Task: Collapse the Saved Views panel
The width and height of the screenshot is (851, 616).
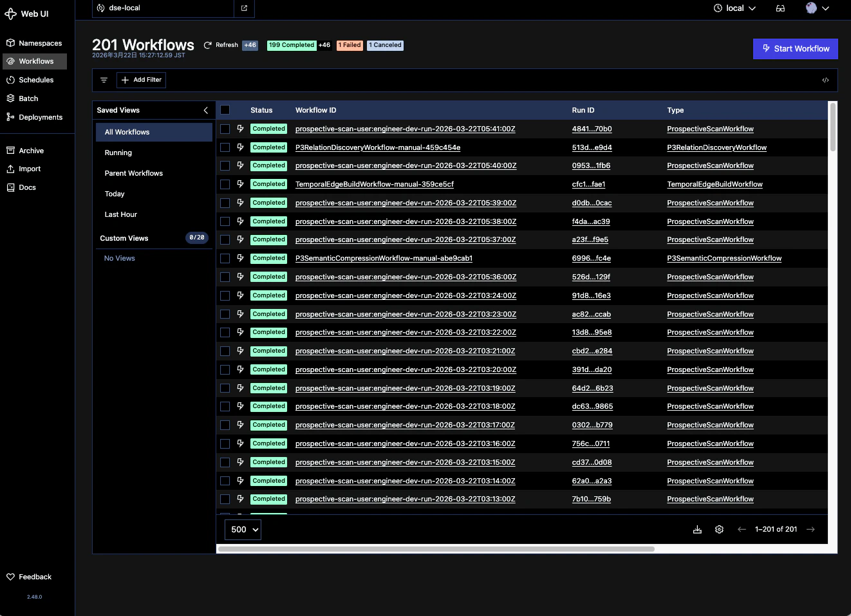Action: click(206, 111)
